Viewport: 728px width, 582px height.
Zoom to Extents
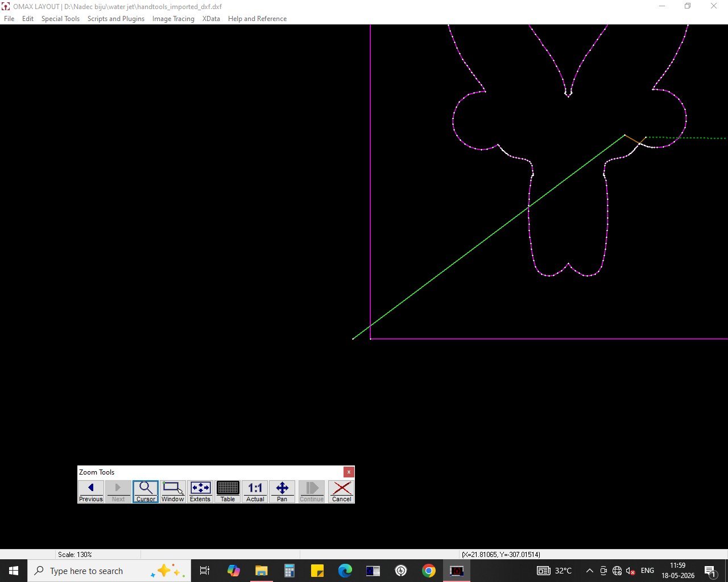[200, 492]
